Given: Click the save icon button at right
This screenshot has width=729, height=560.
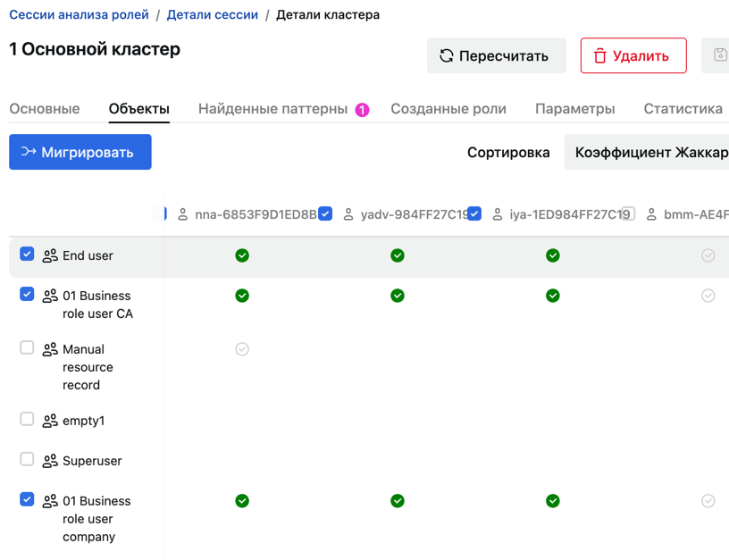Looking at the screenshot, I should point(716,55).
